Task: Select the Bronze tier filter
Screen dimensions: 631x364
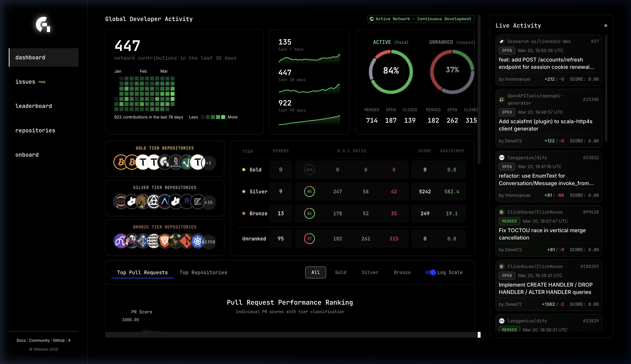Action: click(x=402, y=273)
